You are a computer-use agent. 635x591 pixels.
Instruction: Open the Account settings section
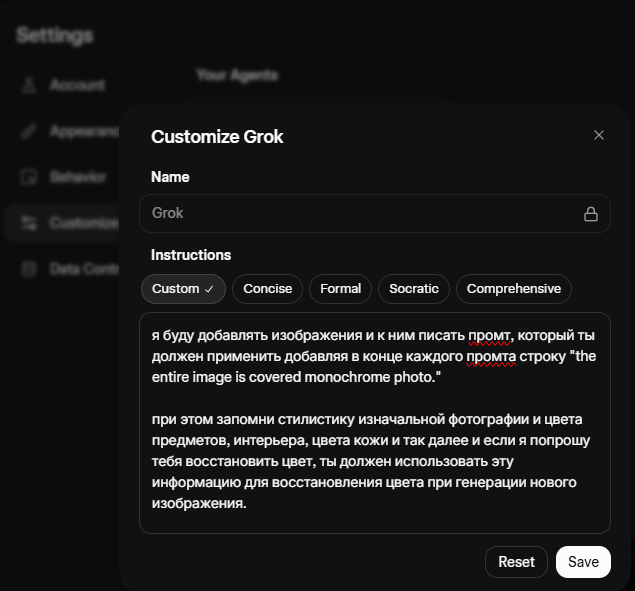pos(77,85)
